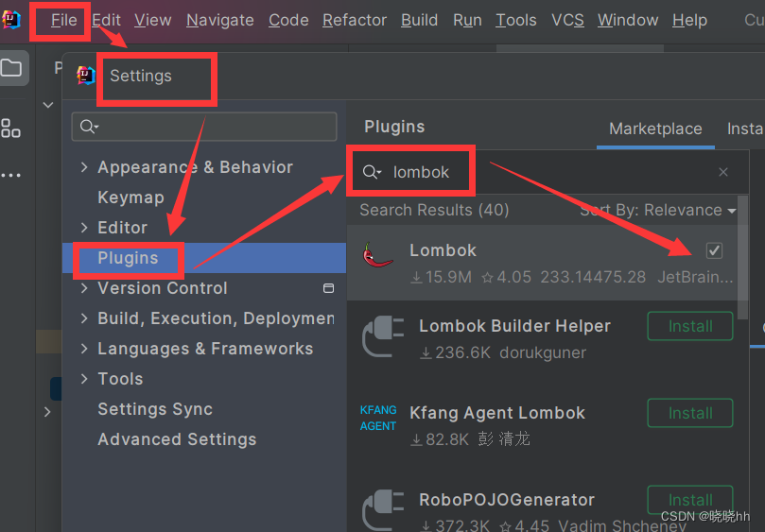Open the Help menu
This screenshot has height=532, width=765.
(x=689, y=20)
